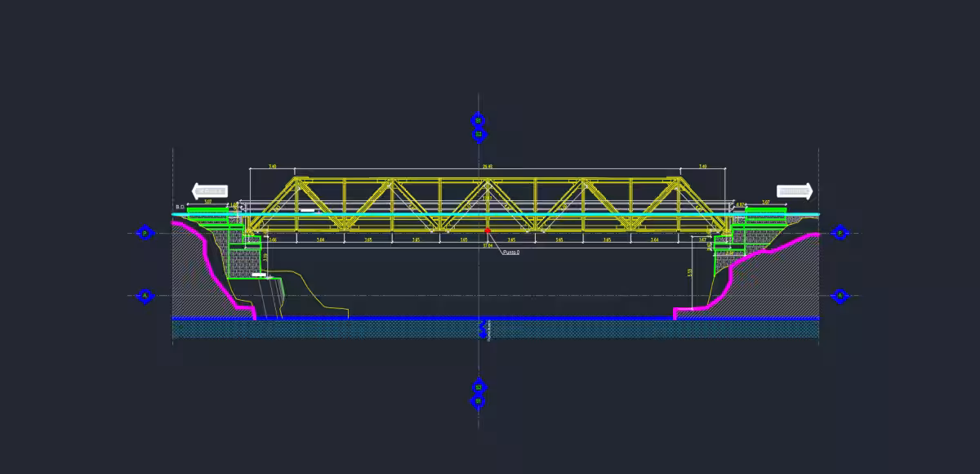Select the magenta terrain line at right

click(x=744, y=273)
